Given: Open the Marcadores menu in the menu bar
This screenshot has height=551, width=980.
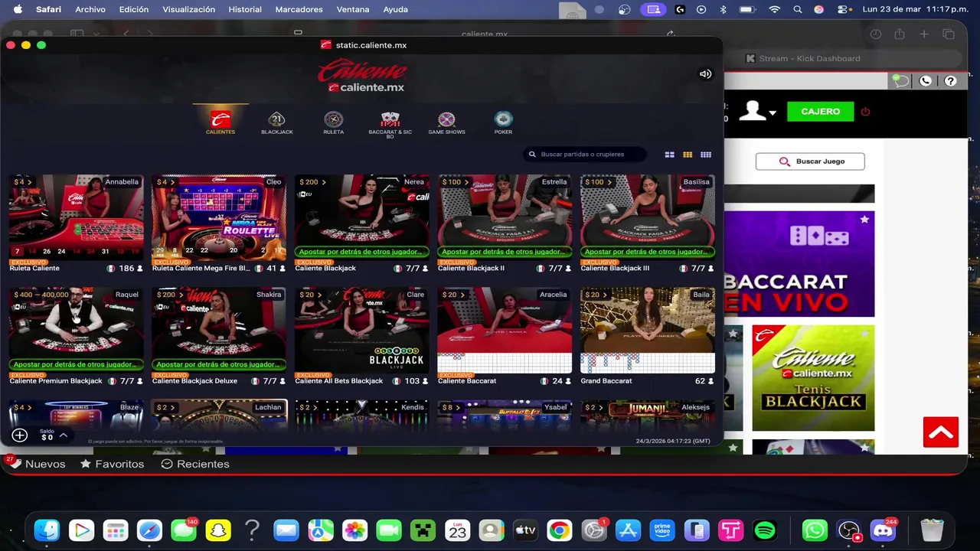Looking at the screenshot, I should pyautogui.click(x=299, y=9).
